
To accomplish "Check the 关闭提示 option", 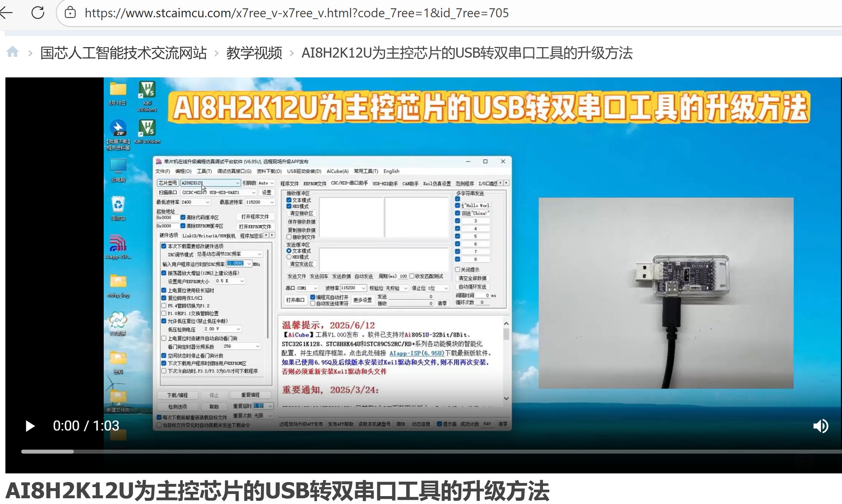I will 458,270.
